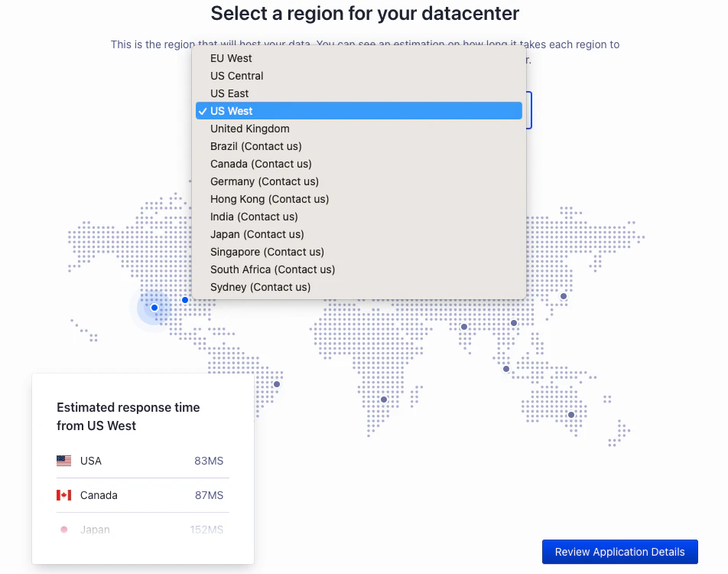Select Hong Kong (Contact us) region

point(359,200)
